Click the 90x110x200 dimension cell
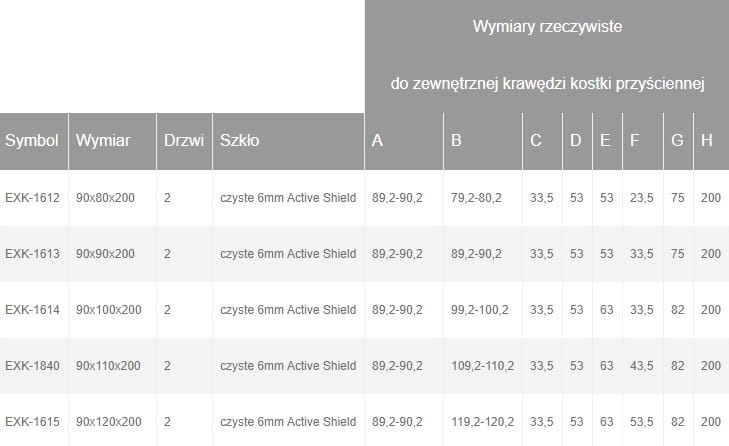The height and width of the screenshot is (446, 729). click(x=108, y=366)
